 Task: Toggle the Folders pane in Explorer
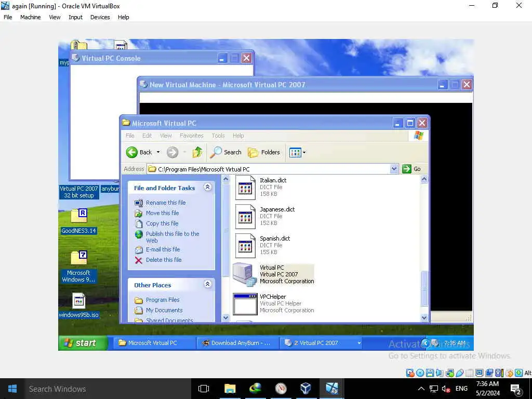click(264, 152)
